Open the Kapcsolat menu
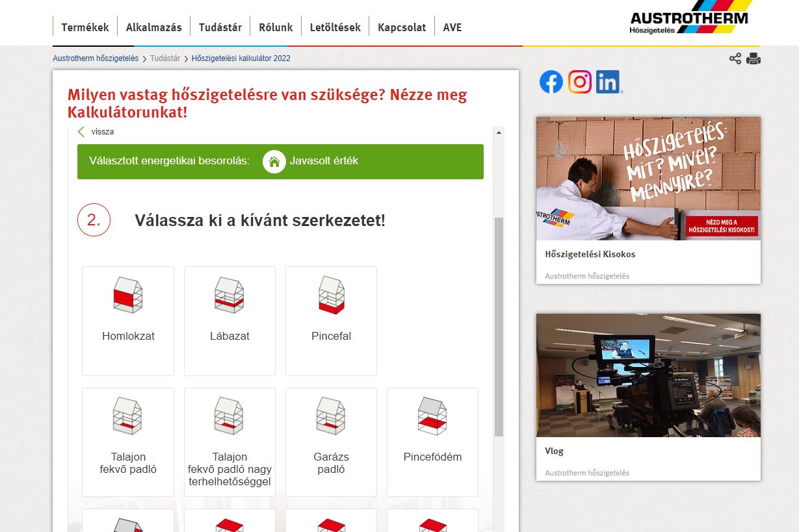The image size is (799, 532). [x=402, y=27]
